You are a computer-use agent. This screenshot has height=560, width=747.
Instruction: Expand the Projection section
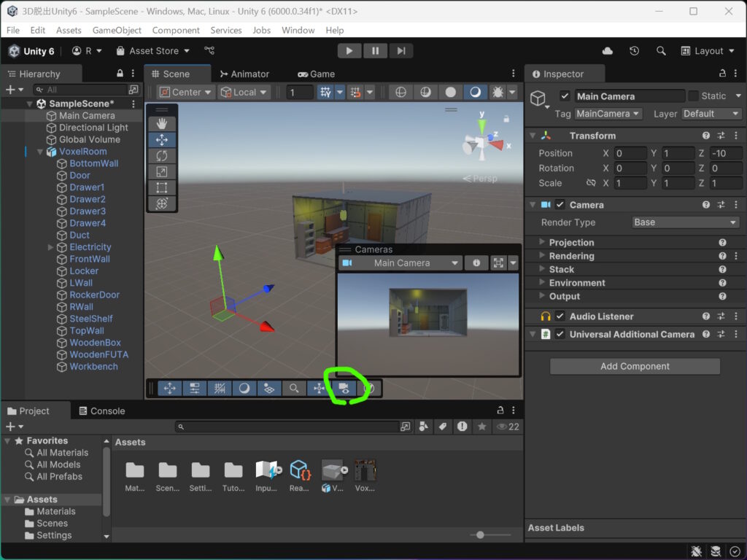click(x=572, y=242)
